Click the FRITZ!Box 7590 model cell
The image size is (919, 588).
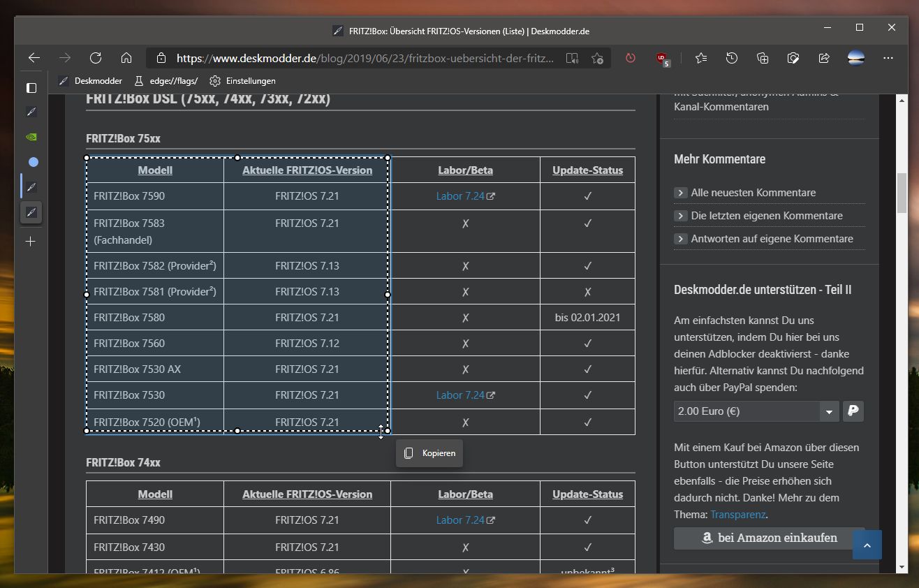(x=155, y=196)
